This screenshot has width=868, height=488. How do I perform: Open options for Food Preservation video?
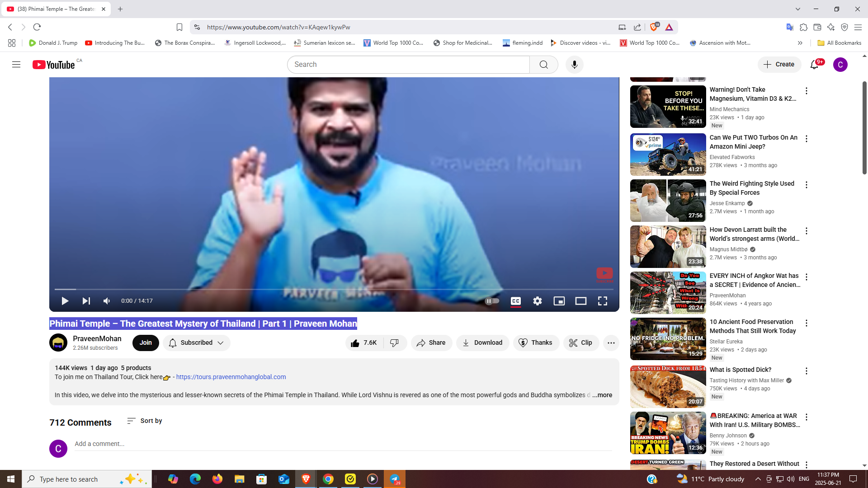[806, 323]
